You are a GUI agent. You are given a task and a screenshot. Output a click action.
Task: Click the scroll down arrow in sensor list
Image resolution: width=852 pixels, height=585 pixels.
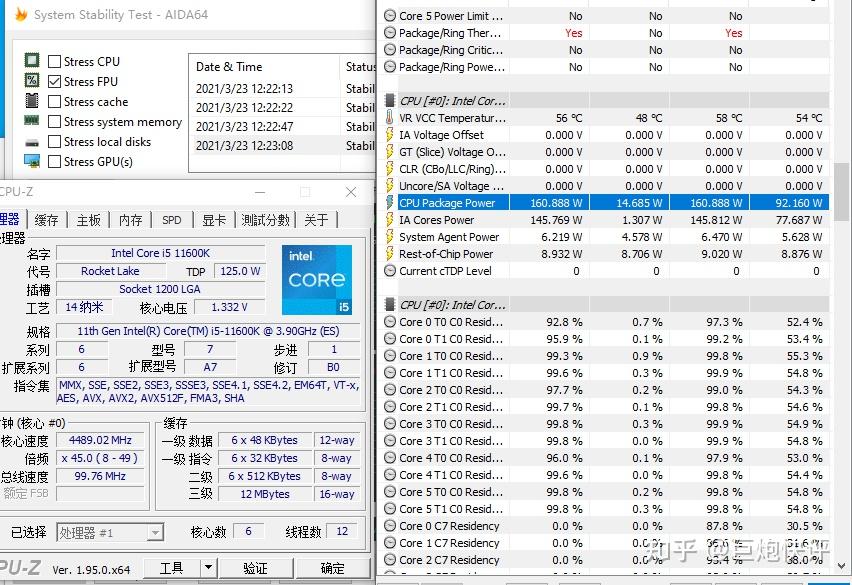click(841, 565)
